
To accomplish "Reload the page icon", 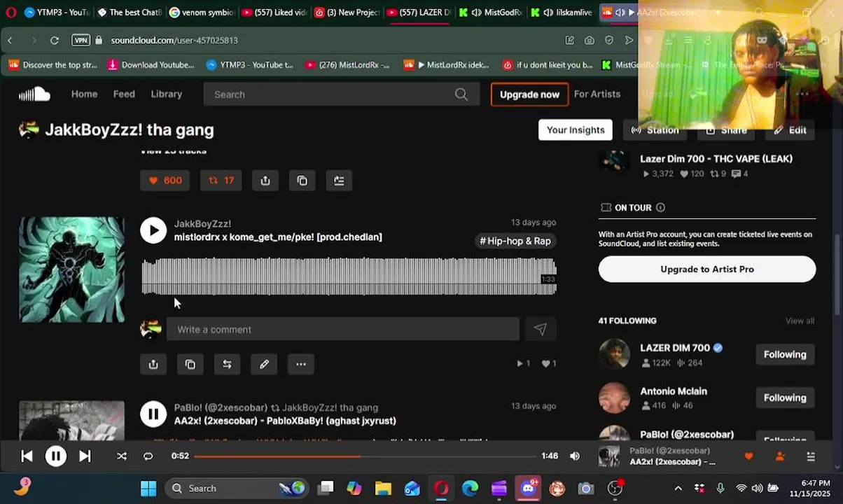I will tap(55, 41).
